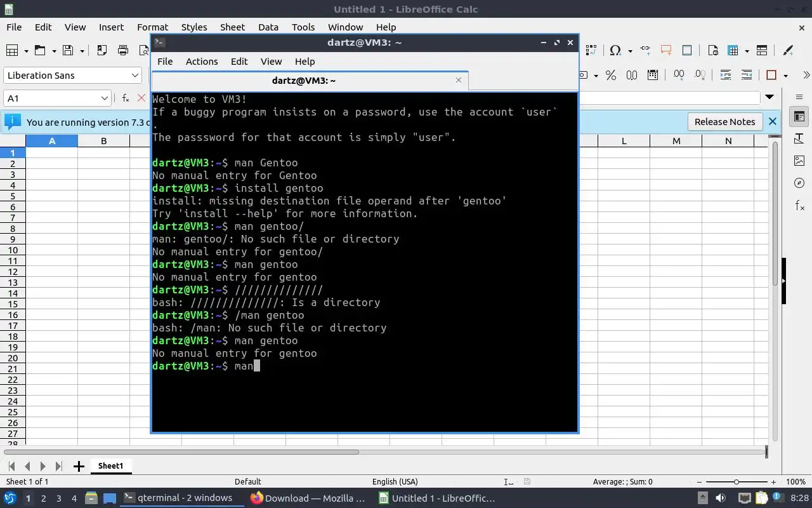Click the Define Print Area icon
Screen dimensions: 812x508
tap(712, 50)
